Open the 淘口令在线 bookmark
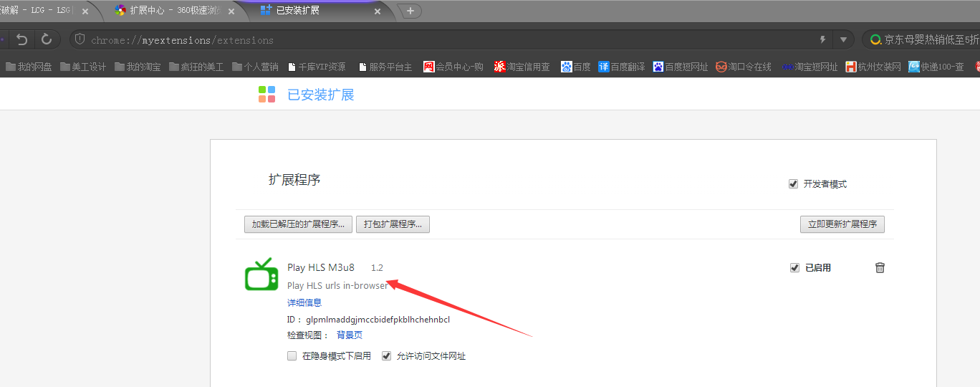 744,67
